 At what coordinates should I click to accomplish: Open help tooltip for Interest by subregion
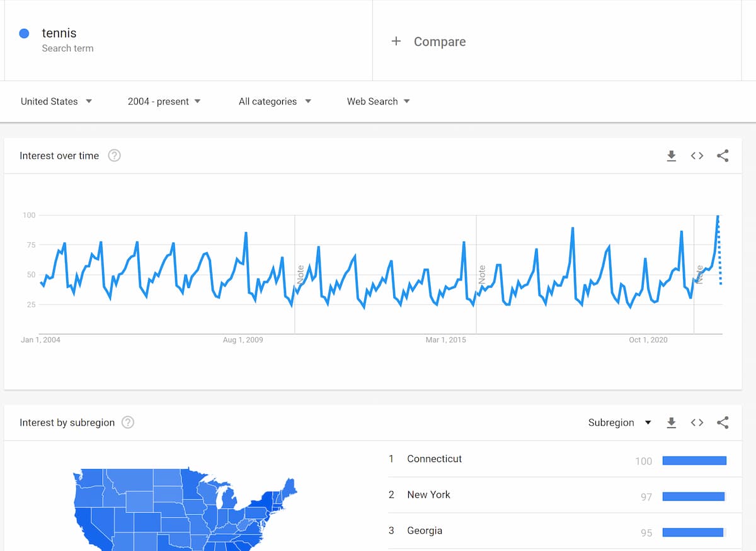(x=128, y=422)
